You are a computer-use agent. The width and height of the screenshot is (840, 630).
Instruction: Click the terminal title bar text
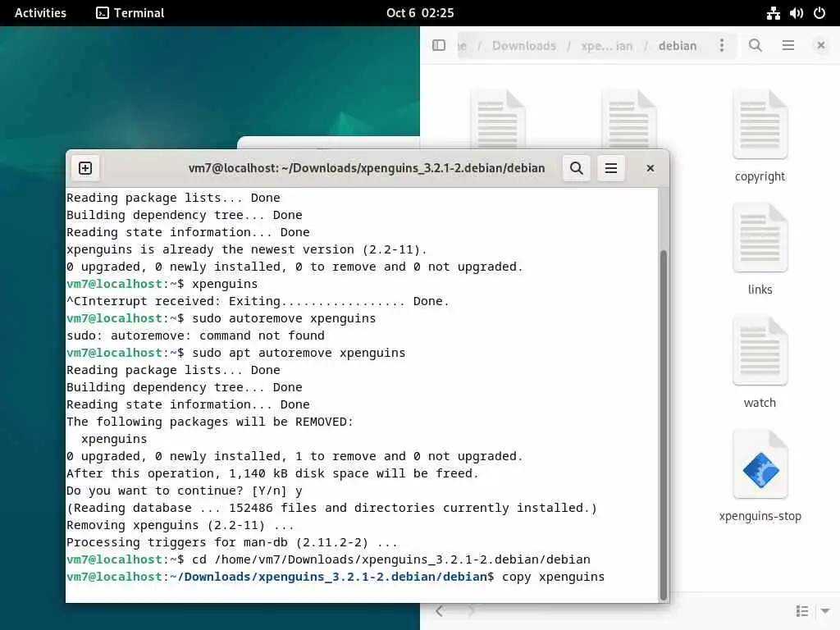pos(367,168)
